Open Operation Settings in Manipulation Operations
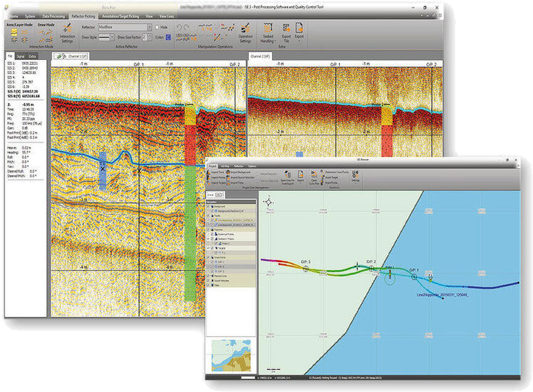The image size is (533, 392). click(x=245, y=33)
